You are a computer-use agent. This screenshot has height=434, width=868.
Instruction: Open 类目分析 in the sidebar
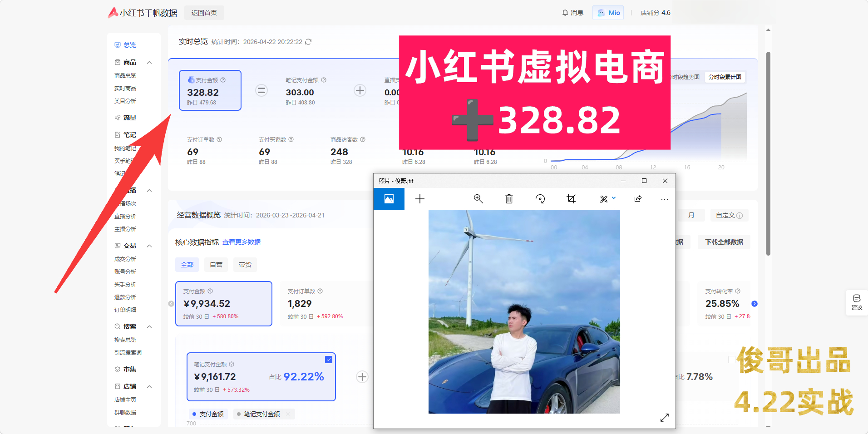point(125,101)
